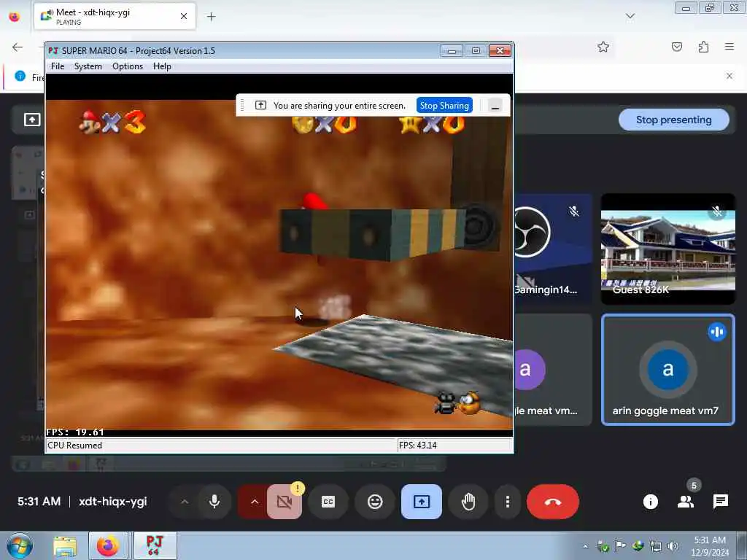Screen dimensions: 747x560
Task: Click Stop presenting in Meet
Action: 673,120
